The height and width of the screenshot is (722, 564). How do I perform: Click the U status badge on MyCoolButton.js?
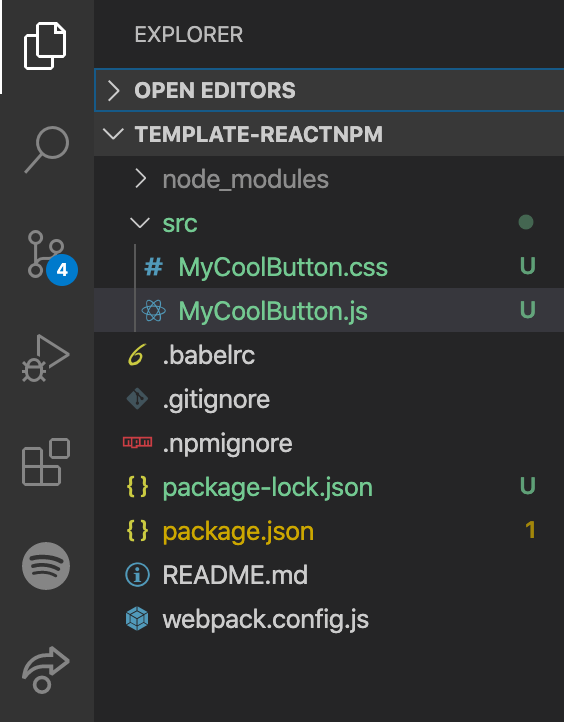pyautogui.click(x=527, y=310)
